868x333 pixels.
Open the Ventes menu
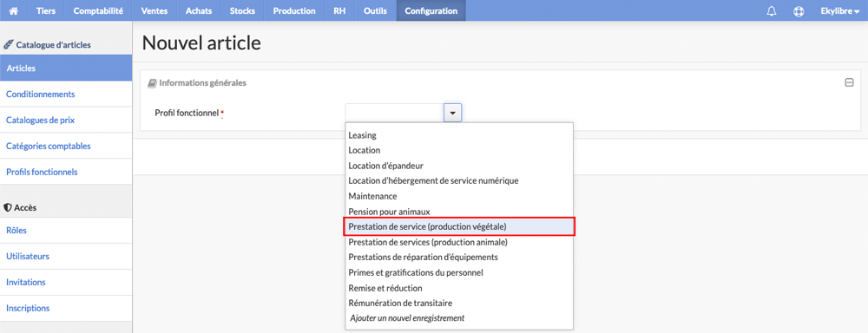(155, 10)
